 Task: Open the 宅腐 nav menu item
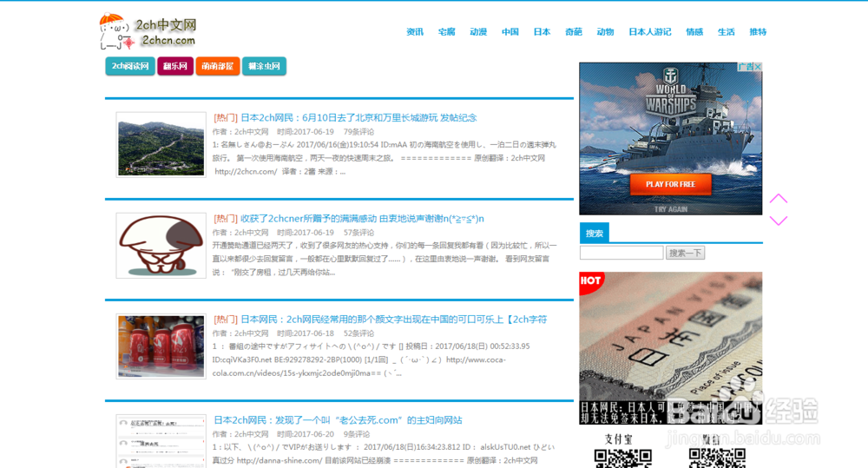pyautogui.click(x=446, y=31)
